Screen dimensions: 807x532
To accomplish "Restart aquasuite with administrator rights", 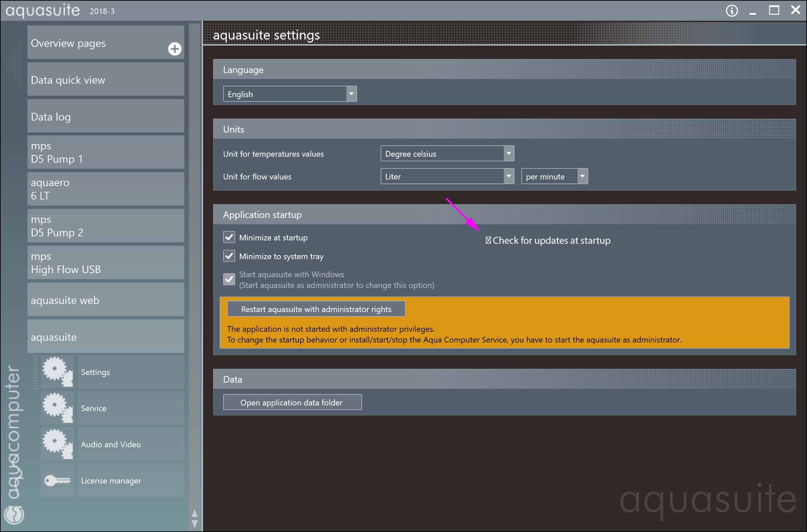I will coord(316,309).
